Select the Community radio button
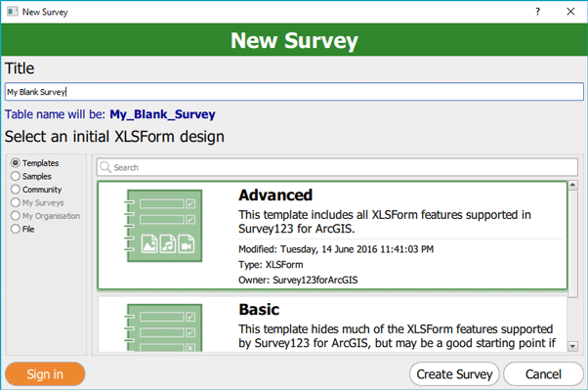 [x=16, y=190]
